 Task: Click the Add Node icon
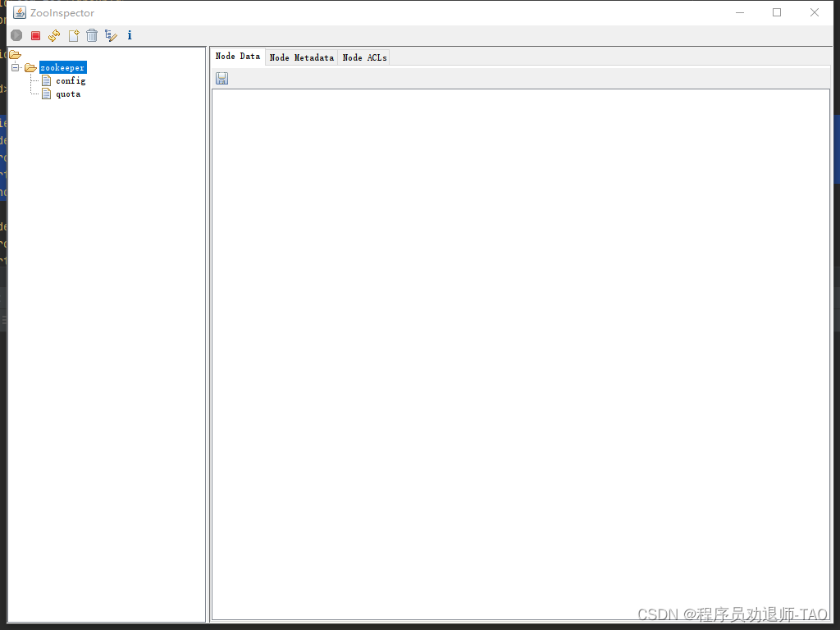point(73,35)
